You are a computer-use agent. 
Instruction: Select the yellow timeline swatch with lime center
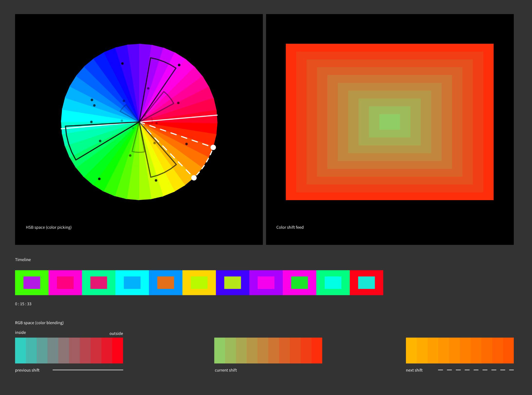(199, 282)
